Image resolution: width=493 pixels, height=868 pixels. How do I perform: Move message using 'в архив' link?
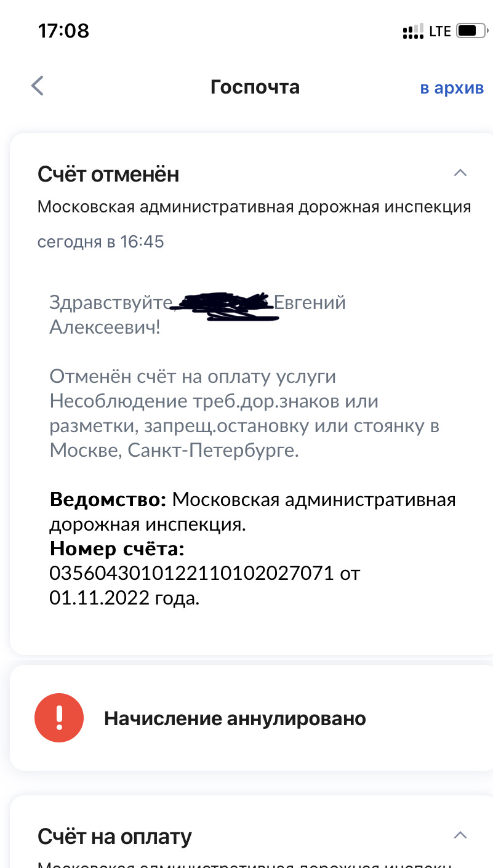[x=452, y=87]
